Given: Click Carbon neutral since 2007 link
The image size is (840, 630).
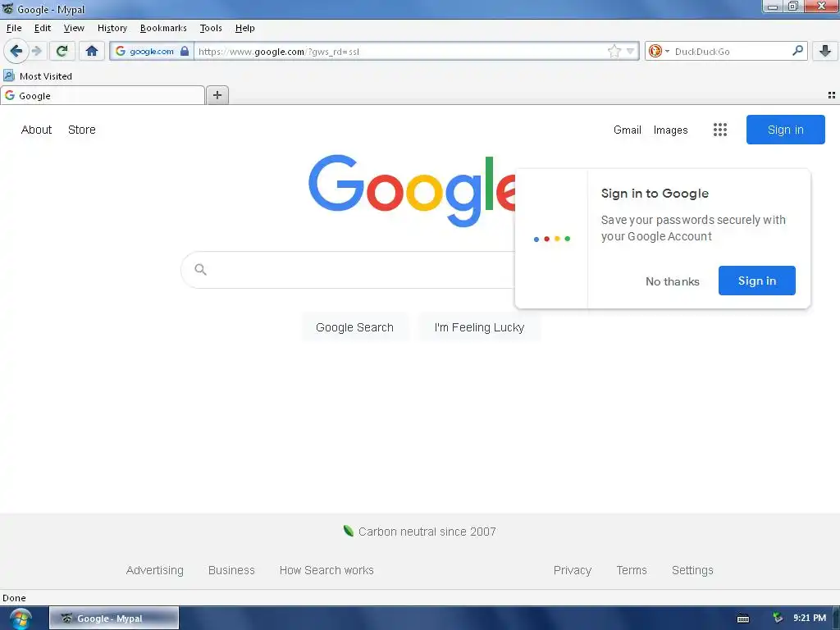Looking at the screenshot, I should [427, 532].
